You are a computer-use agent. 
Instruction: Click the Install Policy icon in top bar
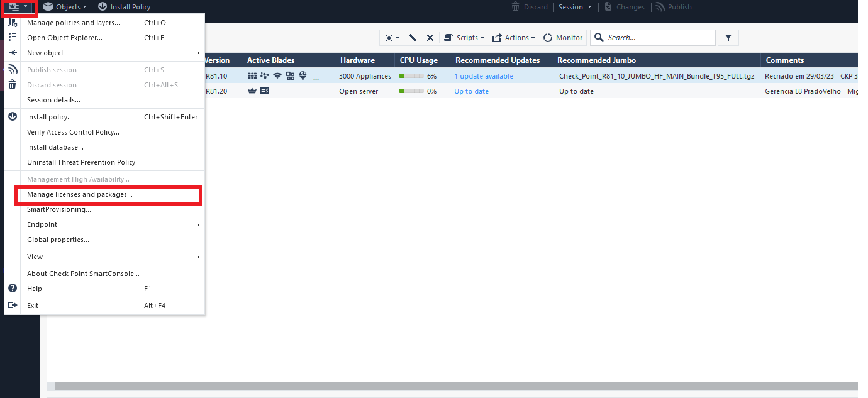coord(103,7)
